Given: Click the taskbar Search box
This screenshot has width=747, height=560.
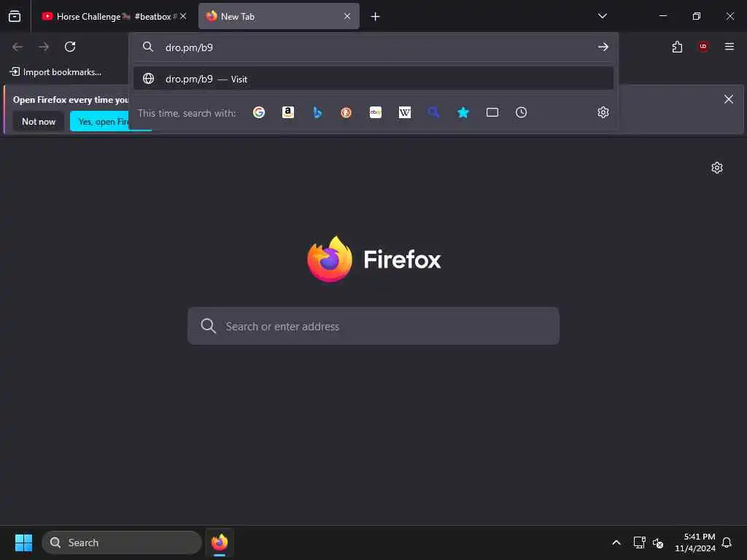Looking at the screenshot, I should (x=122, y=542).
